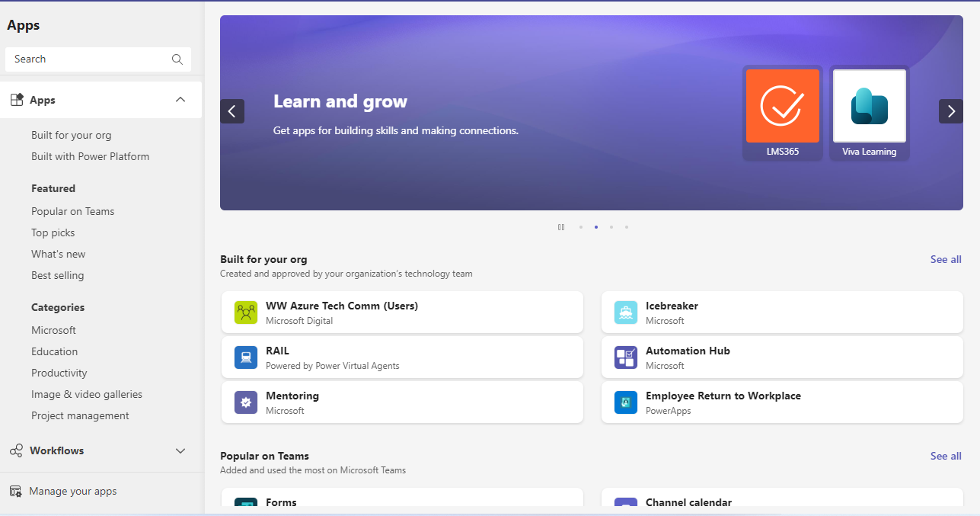980x516 pixels.
Task: Click the Featured section heading
Action: click(53, 188)
